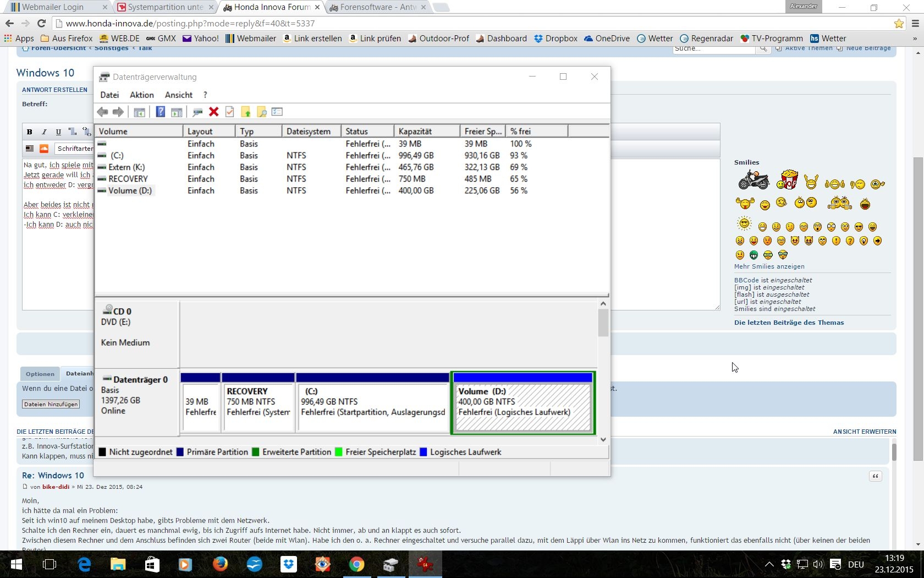Click the folder with magnifier toolbar icon
This screenshot has width=924, height=578.
(x=261, y=112)
